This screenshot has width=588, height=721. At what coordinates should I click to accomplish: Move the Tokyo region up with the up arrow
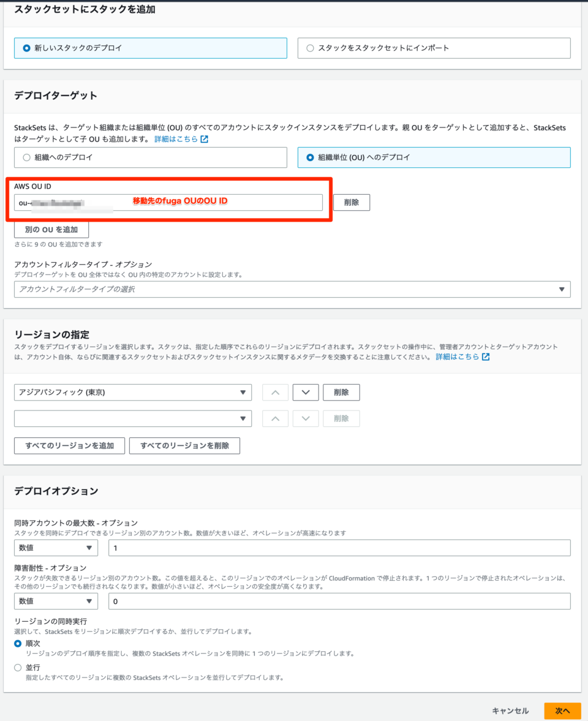coord(274,392)
